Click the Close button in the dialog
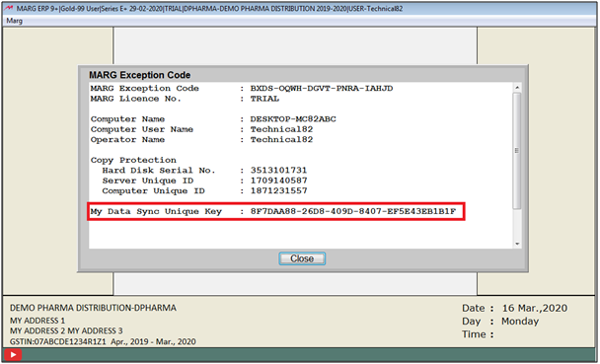Screen dimensions: 600x364 tap(302, 258)
